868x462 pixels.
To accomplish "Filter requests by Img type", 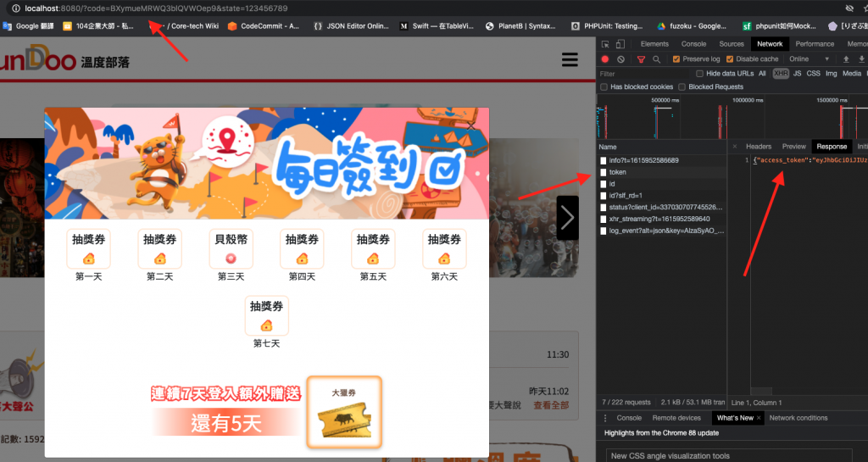I will pos(831,74).
